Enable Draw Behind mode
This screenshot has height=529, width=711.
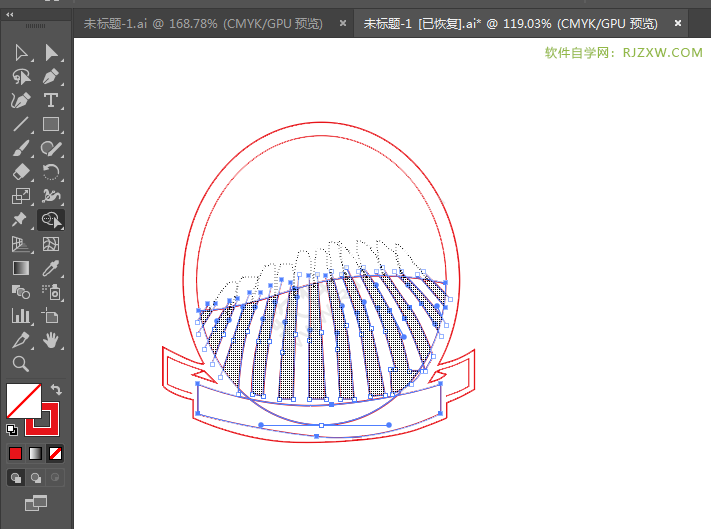click(x=35, y=477)
